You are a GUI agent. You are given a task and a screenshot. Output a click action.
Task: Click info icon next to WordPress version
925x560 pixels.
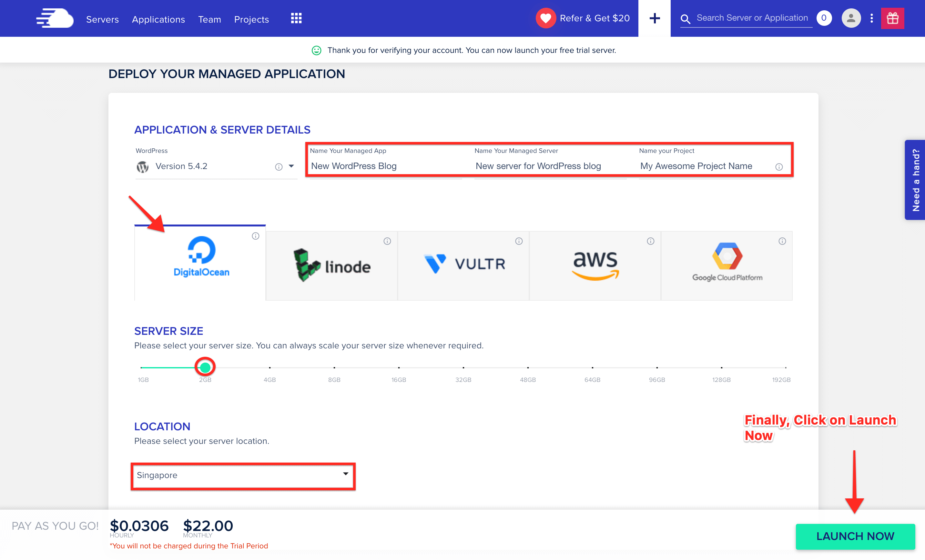tap(279, 167)
